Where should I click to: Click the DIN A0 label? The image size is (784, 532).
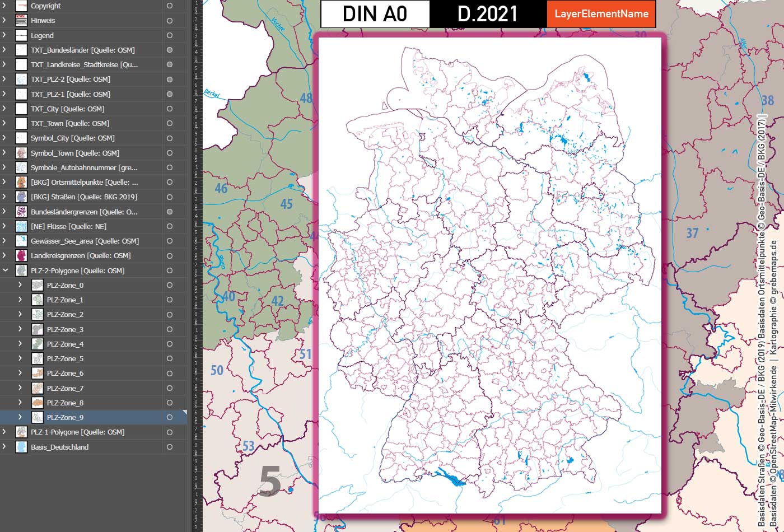(374, 14)
